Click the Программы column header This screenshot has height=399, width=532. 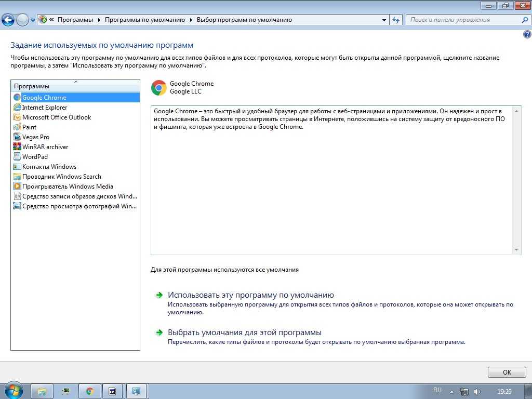(75, 86)
